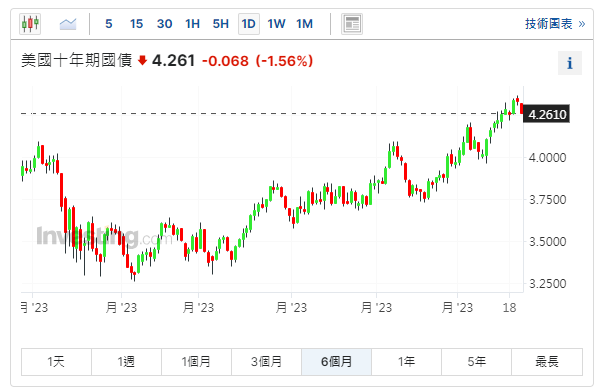602x391 pixels.
Task: Select the 1週 range tab
Action: (x=126, y=362)
